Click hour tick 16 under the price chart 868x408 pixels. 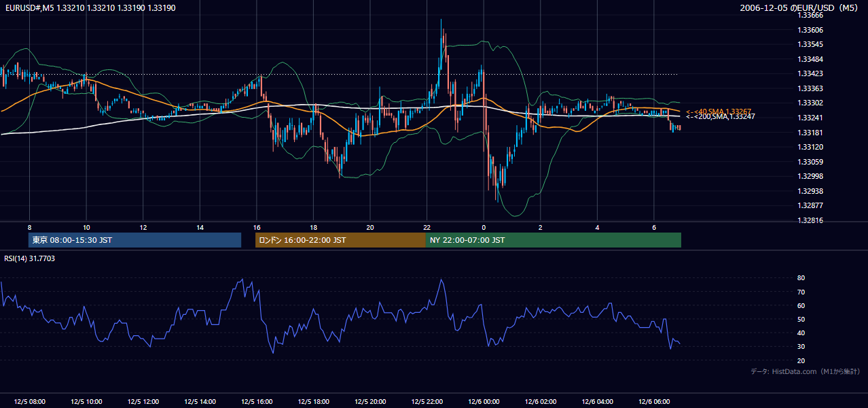pyautogui.click(x=256, y=227)
